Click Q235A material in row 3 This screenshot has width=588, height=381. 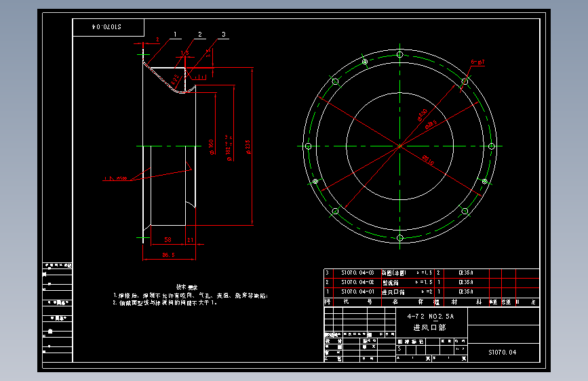pyautogui.click(x=466, y=273)
